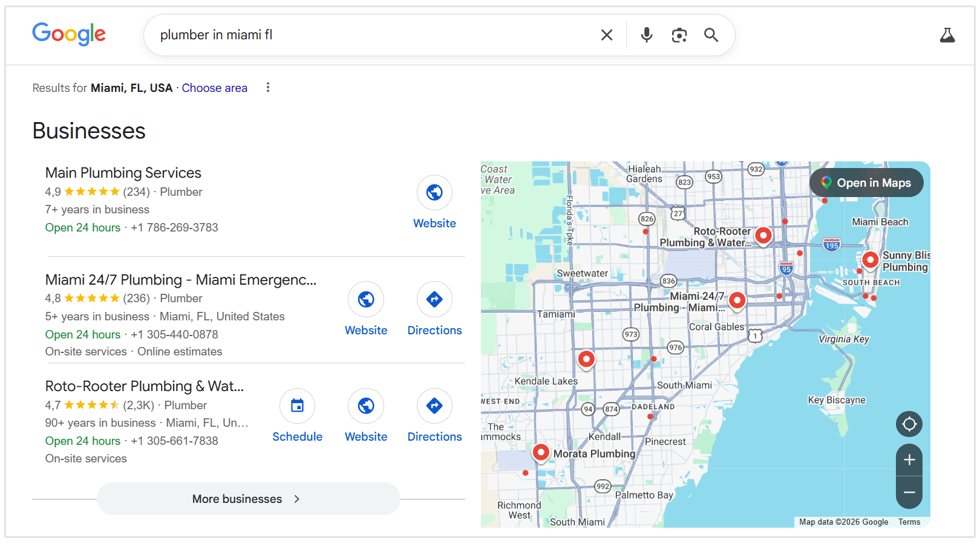
Task: Click into the search input field
Action: pos(363,35)
